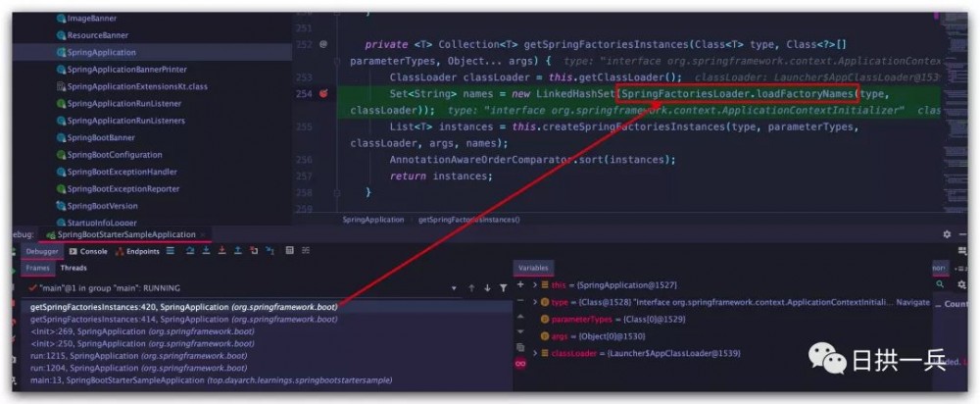This screenshot has height=404, width=980.
Task: Click SpringApplication breadcrumb in editor
Action: [x=373, y=220]
